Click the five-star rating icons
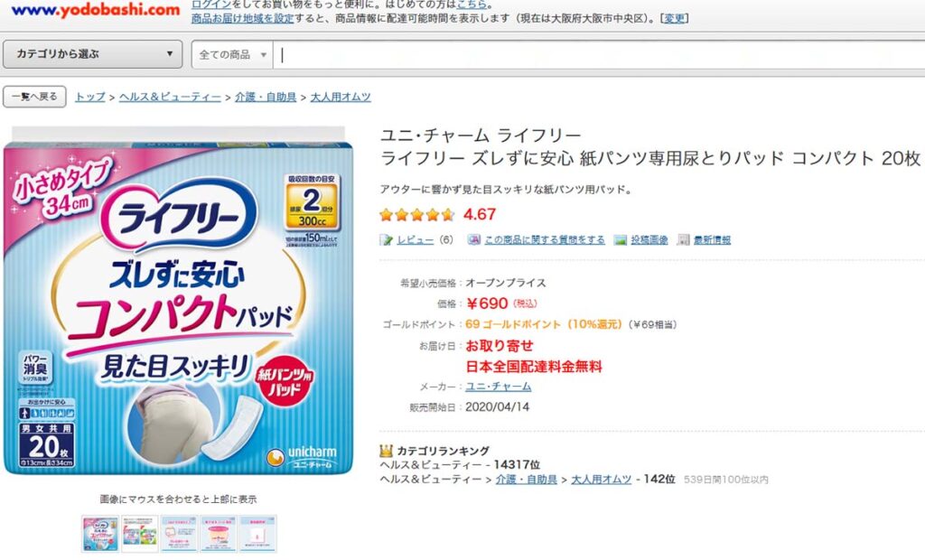 (x=416, y=215)
